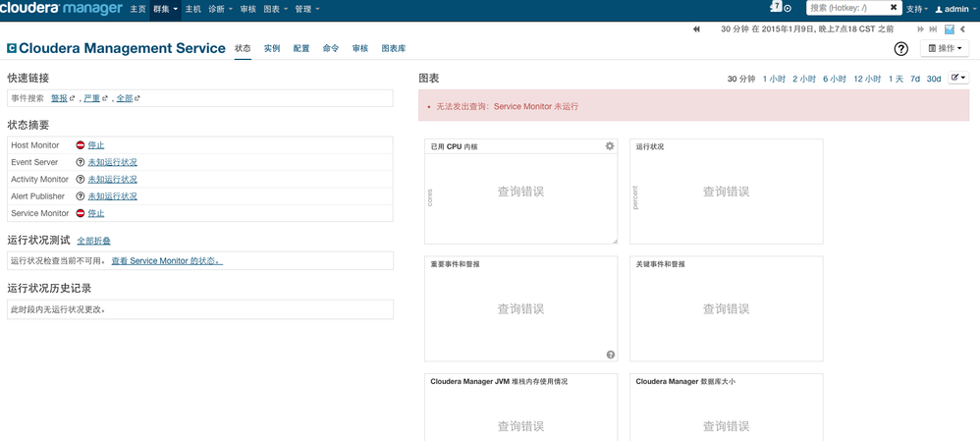Open the time range chart selector icon
The width and height of the screenshot is (980, 441).
click(950, 29)
